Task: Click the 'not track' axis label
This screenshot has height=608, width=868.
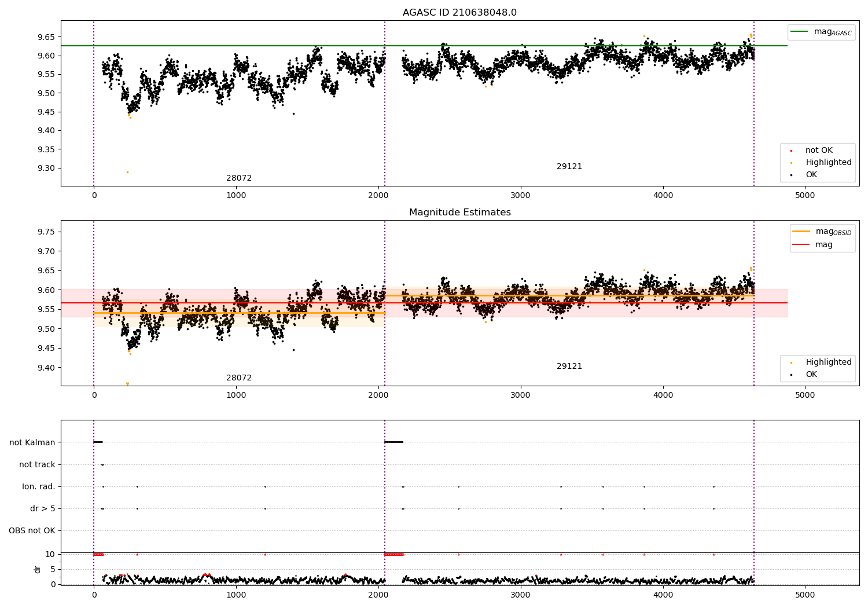Action: 37,465
